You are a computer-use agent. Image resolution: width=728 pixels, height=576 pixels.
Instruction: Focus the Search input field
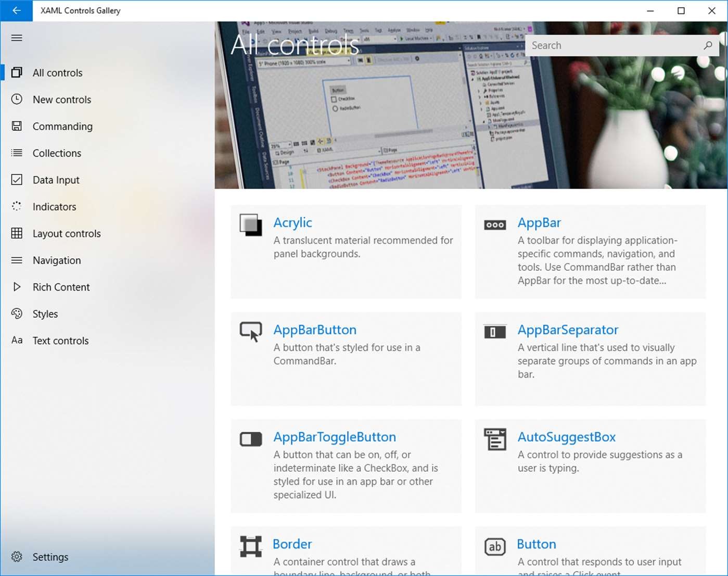pyautogui.click(x=622, y=45)
